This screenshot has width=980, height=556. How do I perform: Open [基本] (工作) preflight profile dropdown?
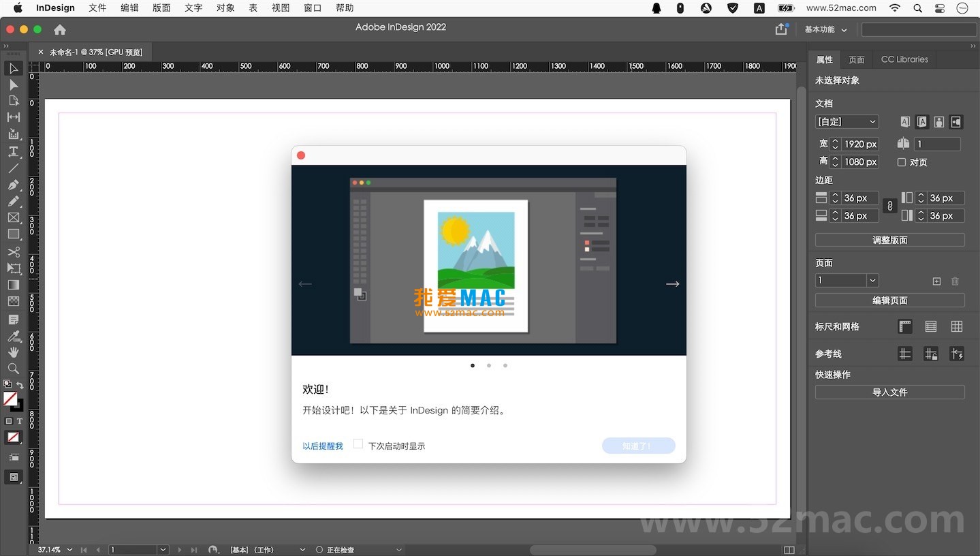tap(303, 550)
